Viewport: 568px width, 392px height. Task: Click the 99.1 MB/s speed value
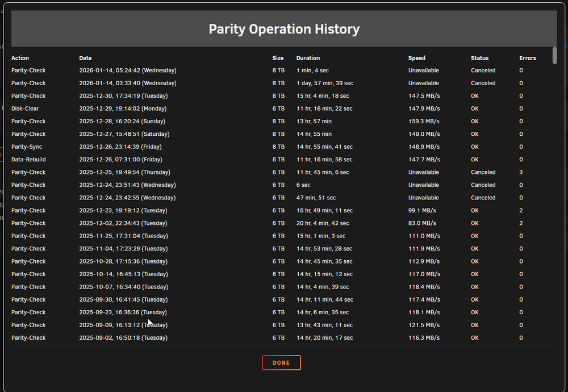pos(422,211)
